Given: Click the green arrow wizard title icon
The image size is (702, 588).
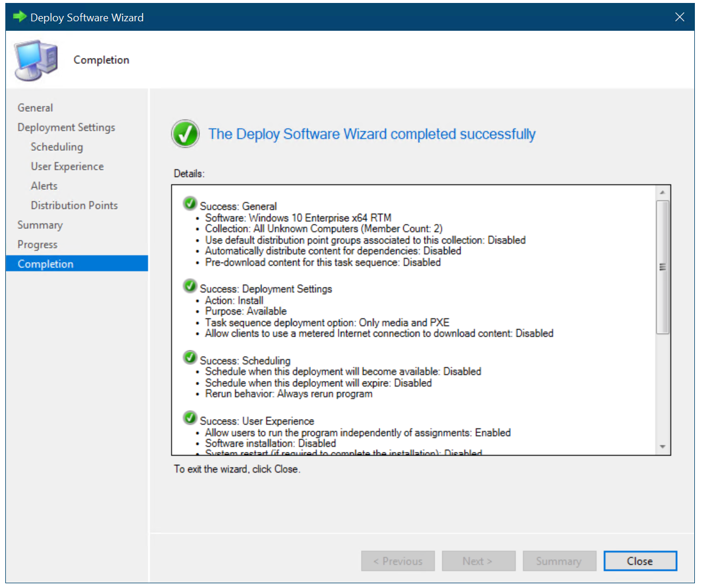Looking at the screenshot, I should point(20,17).
